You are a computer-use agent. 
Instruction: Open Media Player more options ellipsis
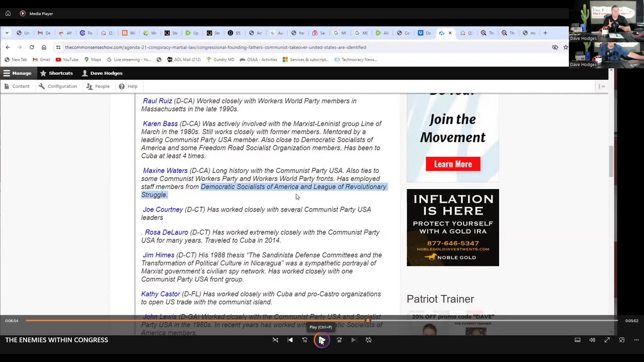(x=636, y=340)
